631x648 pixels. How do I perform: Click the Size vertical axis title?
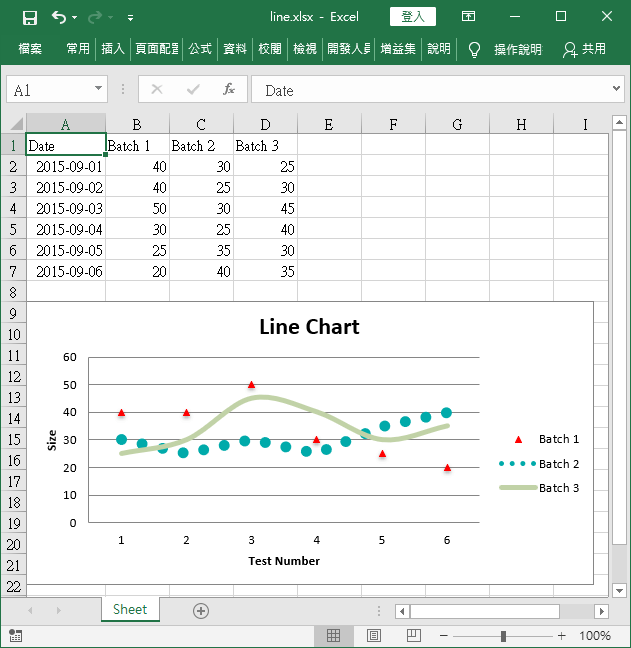click(52, 440)
